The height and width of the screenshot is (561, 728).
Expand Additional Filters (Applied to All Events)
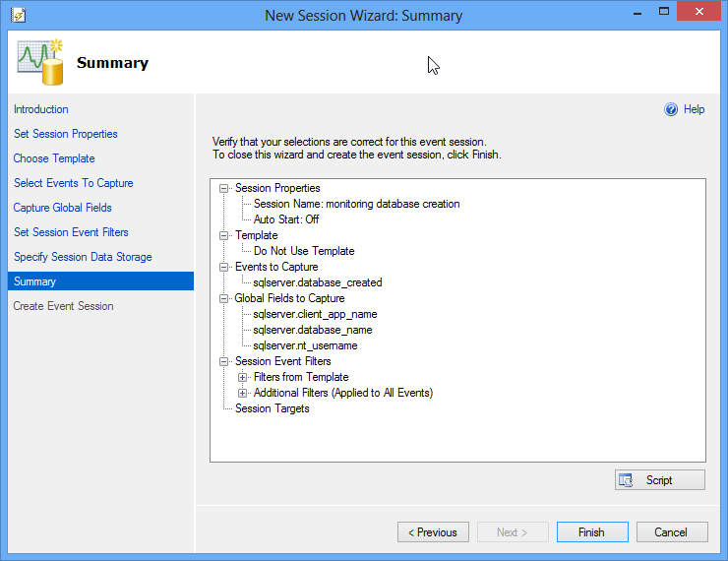243,393
